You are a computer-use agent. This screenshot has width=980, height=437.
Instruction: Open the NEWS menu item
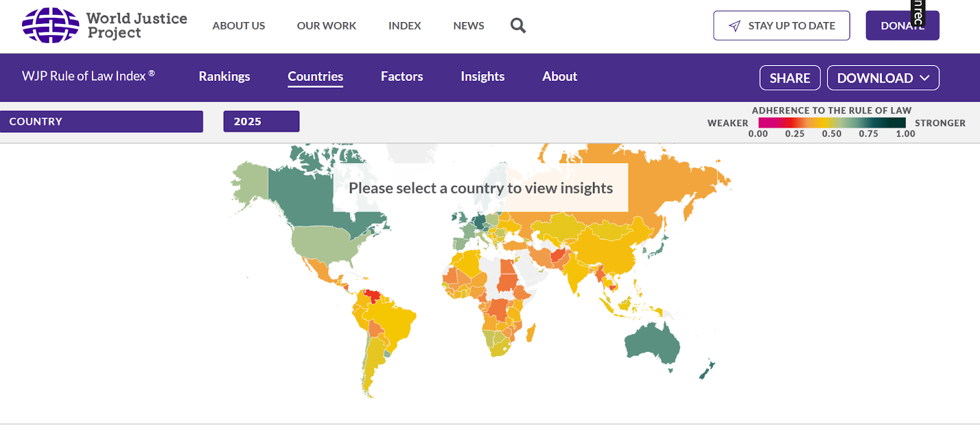tap(469, 26)
